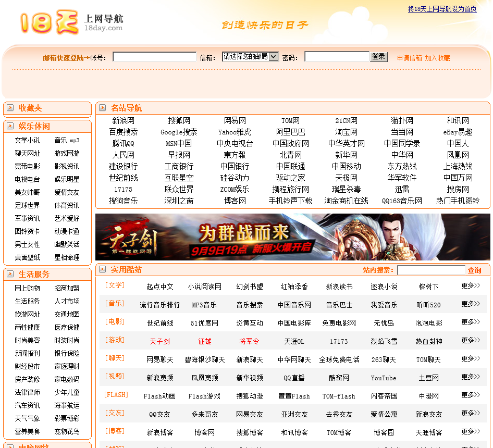Image resolution: width=493 pixels, height=448 pixels.
Task: Click the 申请信箱 link
Action: point(410,58)
